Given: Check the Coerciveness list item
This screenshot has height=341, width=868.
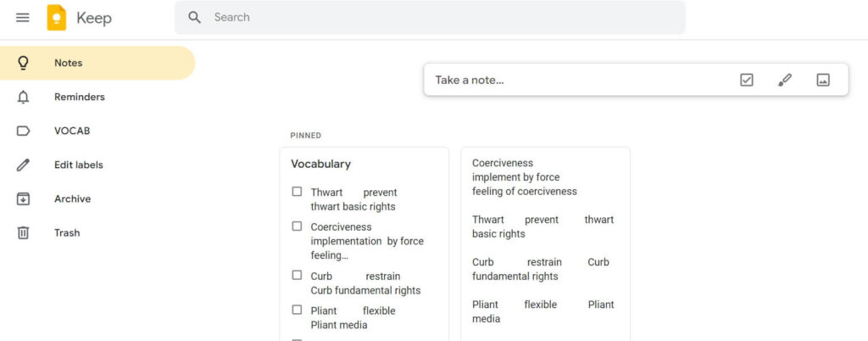Looking at the screenshot, I should click(298, 226).
